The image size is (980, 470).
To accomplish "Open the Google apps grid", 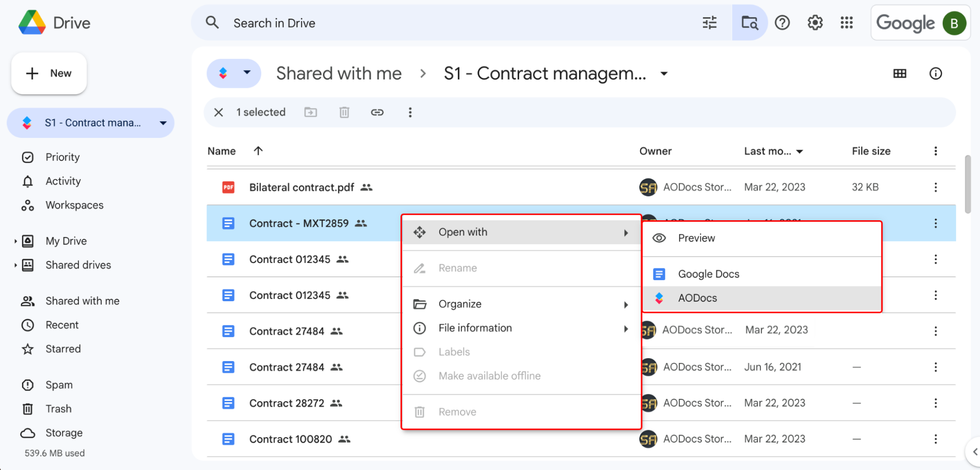I will [847, 23].
